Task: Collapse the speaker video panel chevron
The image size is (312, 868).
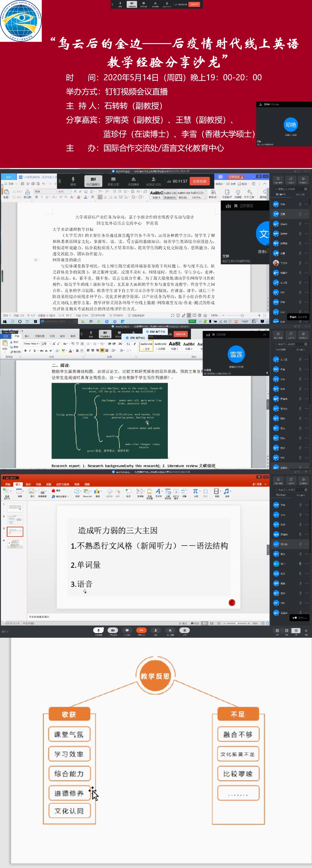Action: tap(265, 335)
